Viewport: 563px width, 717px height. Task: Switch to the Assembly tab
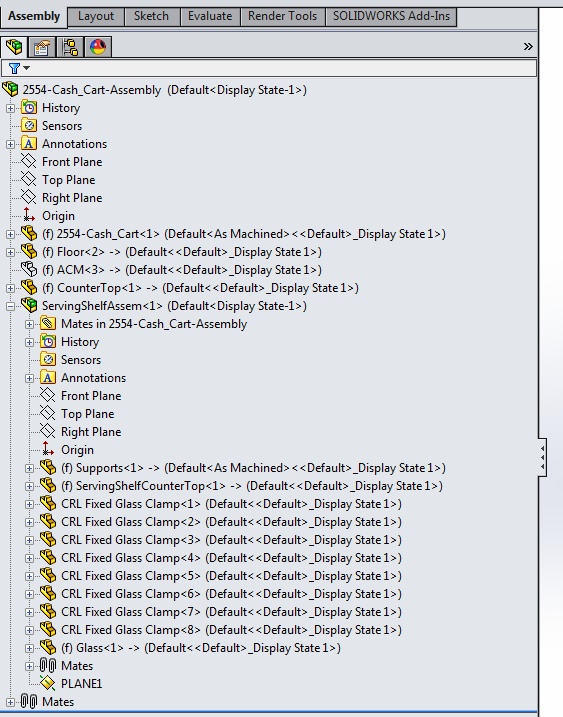[34, 16]
